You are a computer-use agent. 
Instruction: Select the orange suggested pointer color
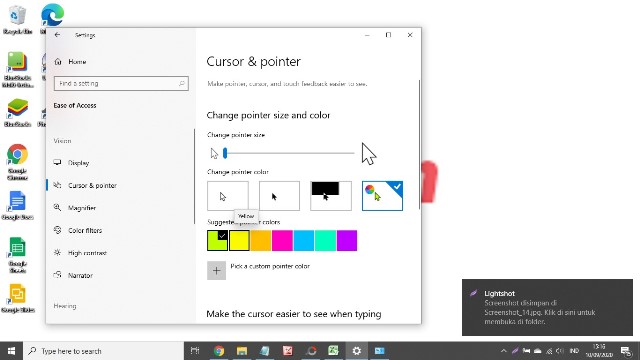point(261,240)
